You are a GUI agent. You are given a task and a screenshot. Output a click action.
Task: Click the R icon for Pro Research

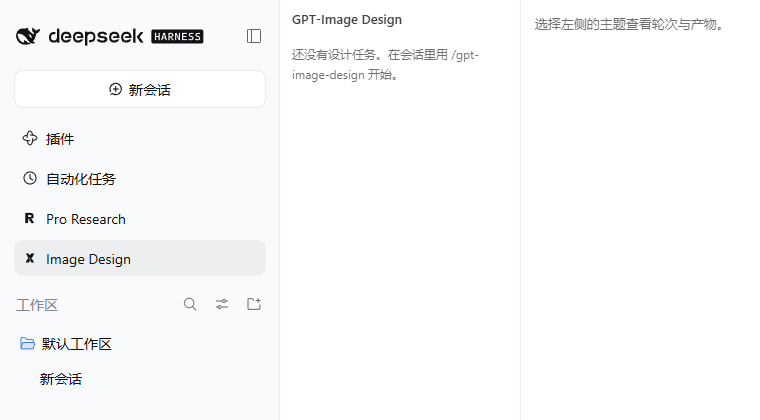coord(30,218)
